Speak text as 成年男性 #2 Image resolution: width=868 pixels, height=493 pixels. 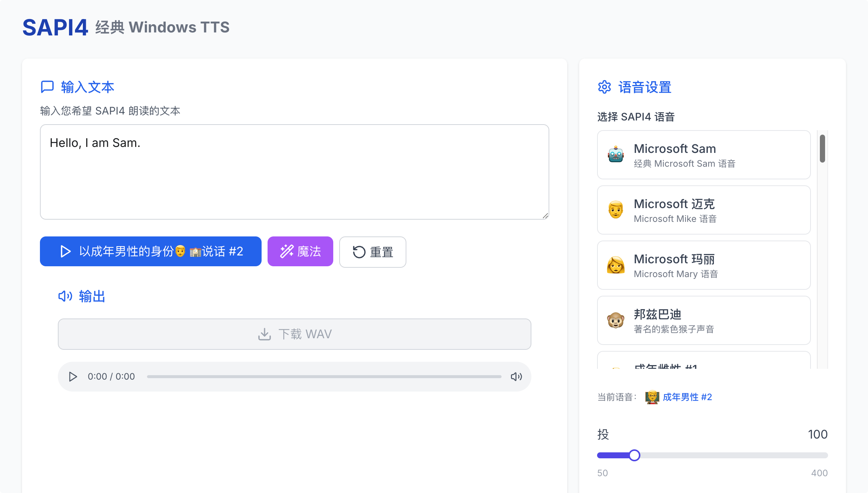(x=151, y=251)
